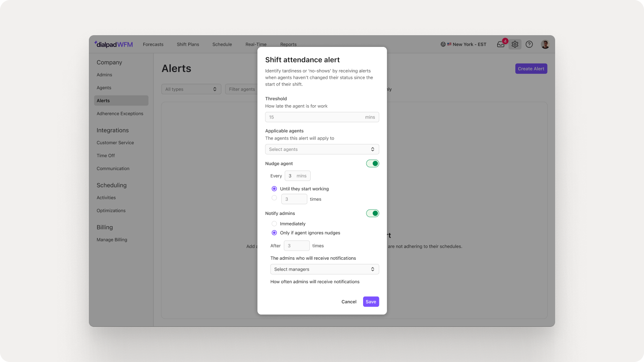644x362 pixels.
Task: Go to the Reports tab
Action: click(288, 44)
